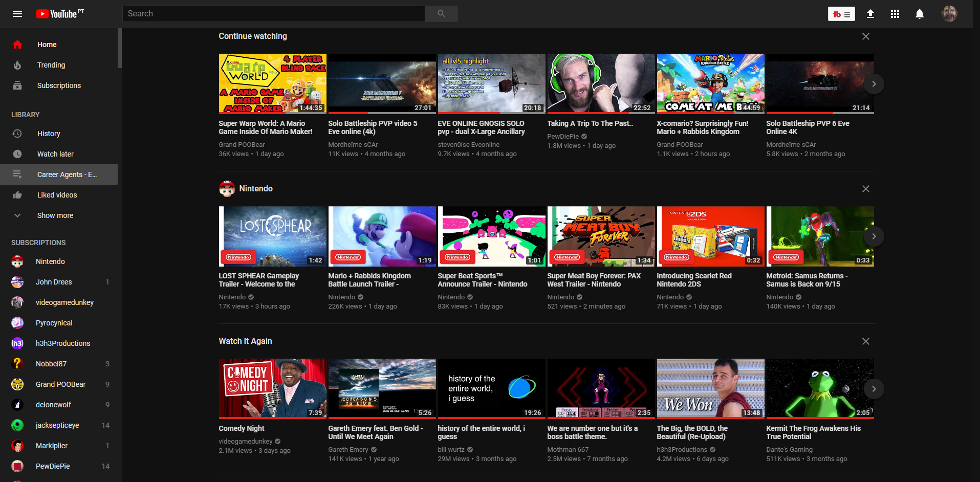Open Liked videos in the sidebar
Screen dimensions: 980x482
(59, 195)
